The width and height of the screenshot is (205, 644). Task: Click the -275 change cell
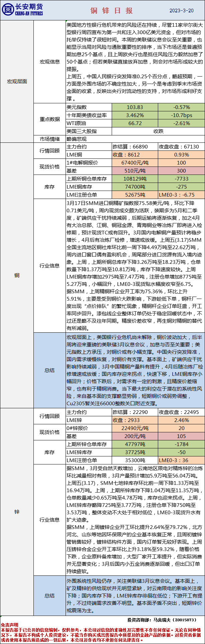[x=181, y=187]
